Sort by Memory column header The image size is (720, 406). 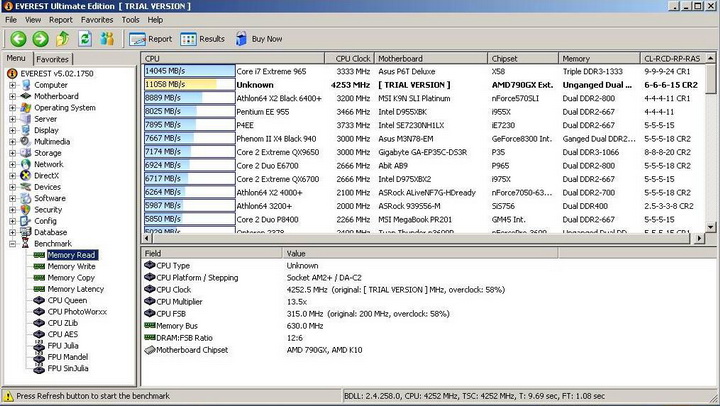599,58
